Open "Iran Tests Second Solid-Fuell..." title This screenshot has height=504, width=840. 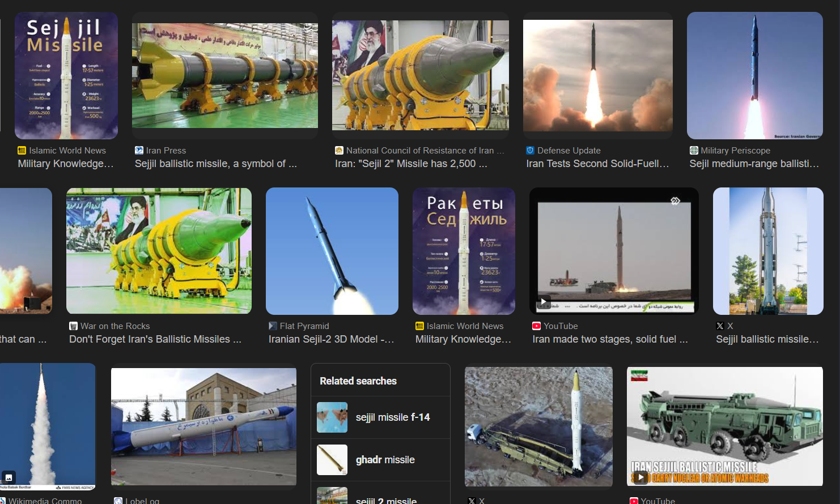click(597, 164)
